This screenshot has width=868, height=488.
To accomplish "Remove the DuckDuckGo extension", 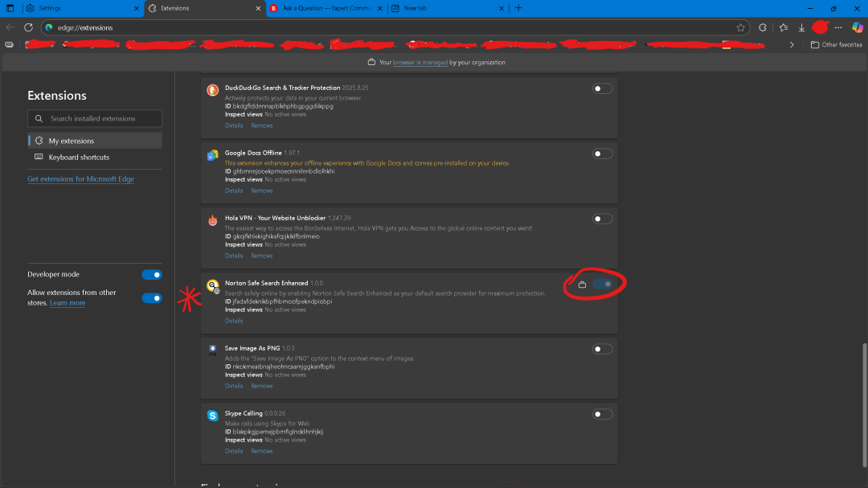I will click(262, 125).
